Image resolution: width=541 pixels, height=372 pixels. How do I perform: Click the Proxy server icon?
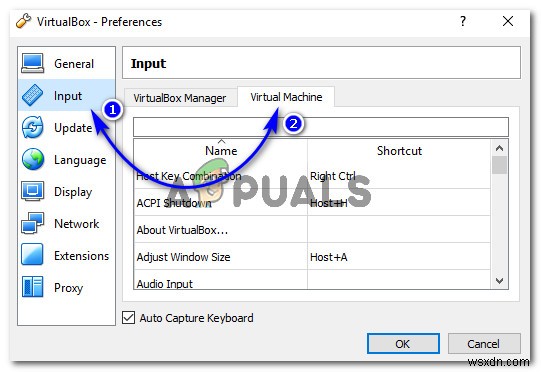coord(32,286)
